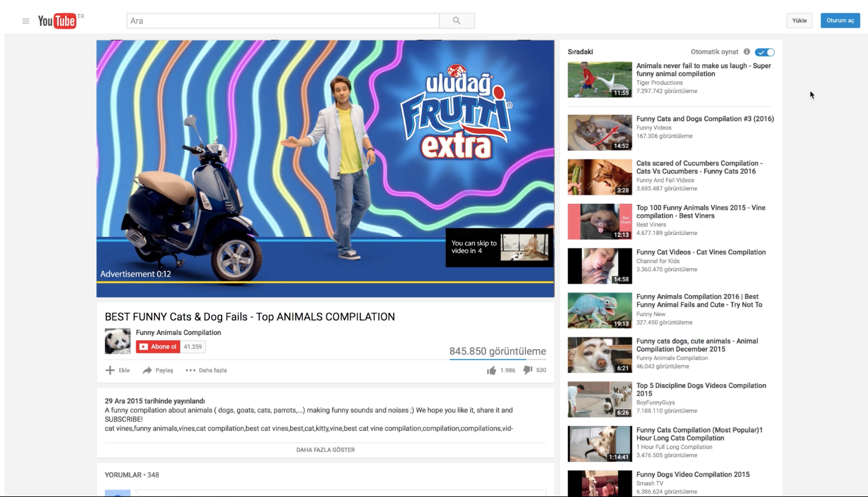Click the Best Viners channel name
This screenshot has width=868, height=497.
coord(651,225)
